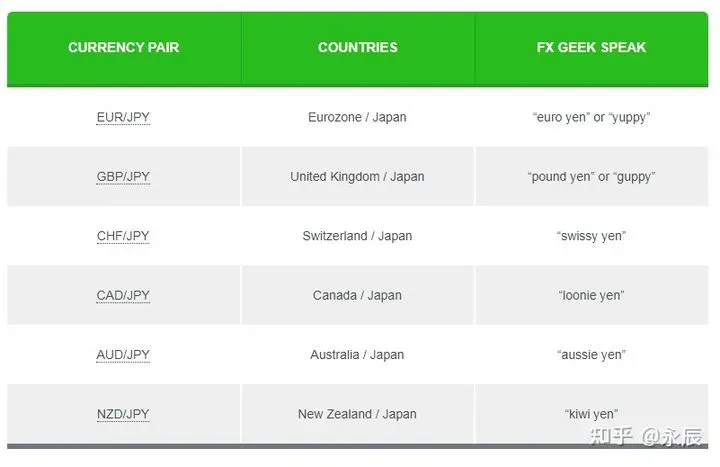Click the "pound yen" or "guppy" text
Screen dimensions: 720x467
click(591, 177)
